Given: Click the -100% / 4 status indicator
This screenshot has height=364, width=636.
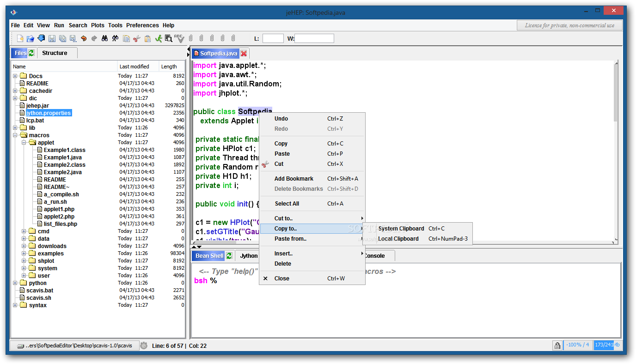Looking at the screenshot, I should coord(578,345).
